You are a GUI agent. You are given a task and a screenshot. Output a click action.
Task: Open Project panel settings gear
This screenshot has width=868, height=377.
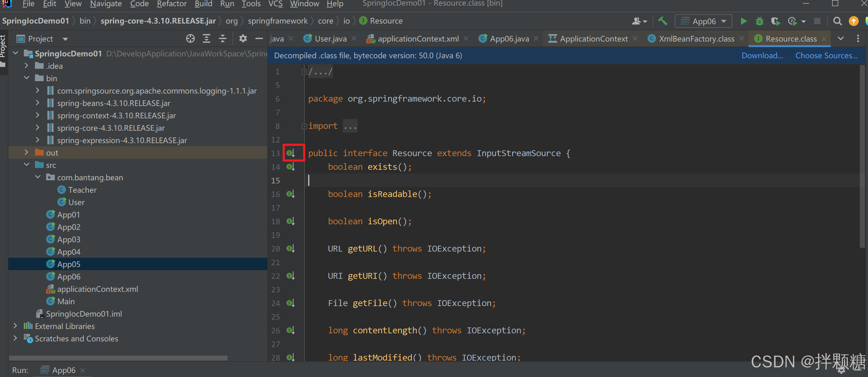click(x=242, y=39)
